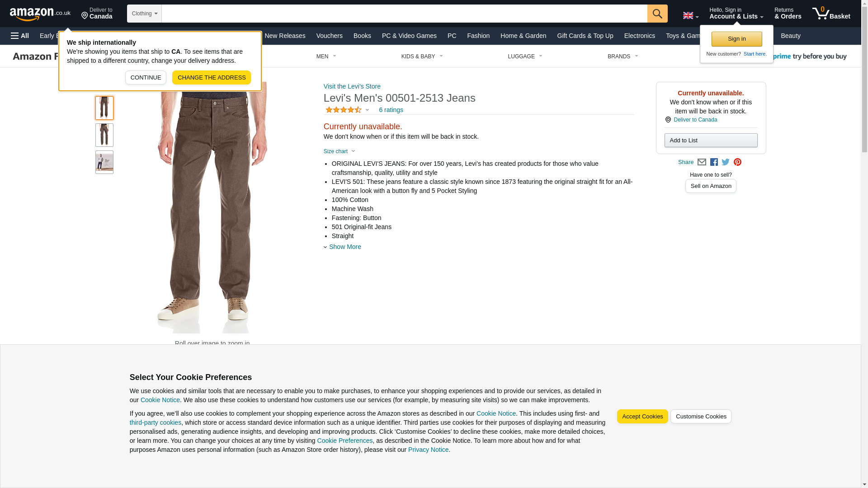The height and width of the screenshot is (488, 868).
Task: Open Visit the Levi's Store link
Action: pyautogui.click(x=352, y=86)
